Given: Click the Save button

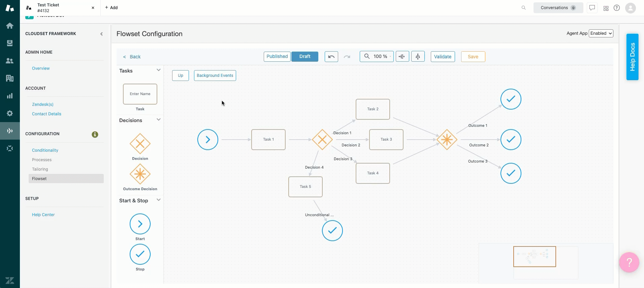Looking at the screenshot, I should 473,57.
